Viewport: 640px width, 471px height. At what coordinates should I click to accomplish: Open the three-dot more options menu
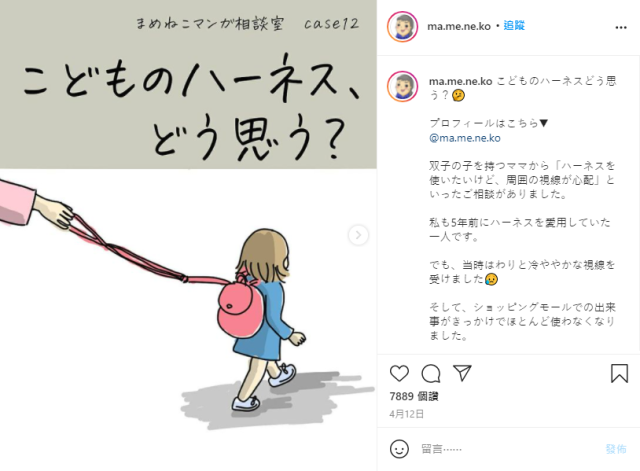point(621,27)
